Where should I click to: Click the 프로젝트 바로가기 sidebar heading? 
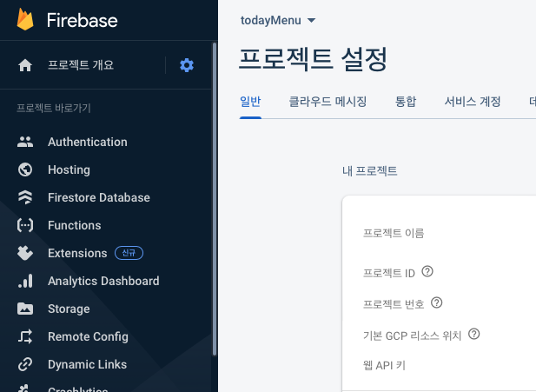54,108
